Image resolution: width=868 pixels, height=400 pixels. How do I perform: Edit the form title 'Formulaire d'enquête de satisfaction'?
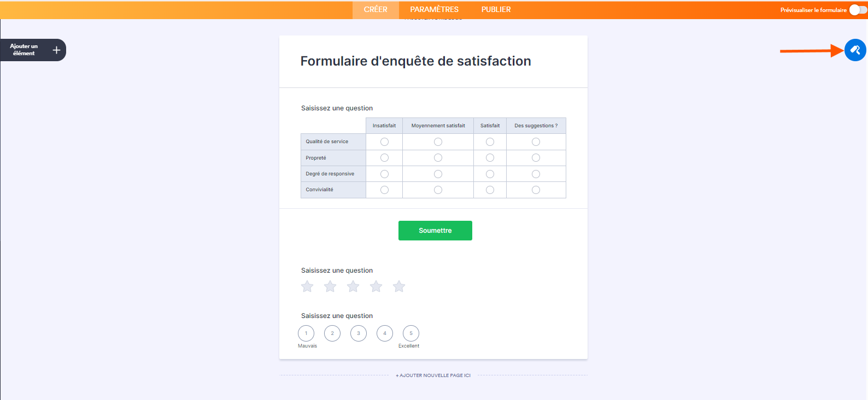coord(415,61)
